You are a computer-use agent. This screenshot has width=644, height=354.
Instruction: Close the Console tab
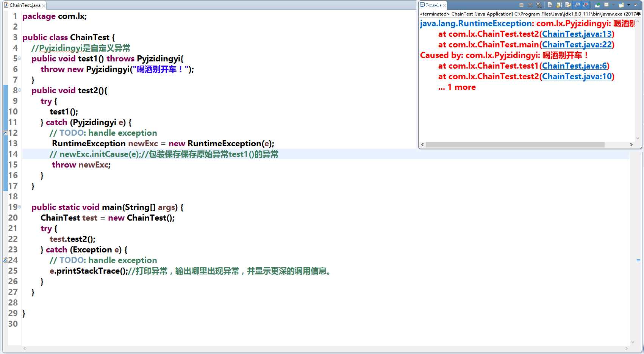444,5
